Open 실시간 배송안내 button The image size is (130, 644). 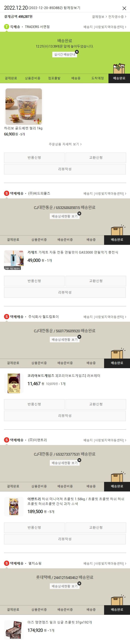[65, 54]
